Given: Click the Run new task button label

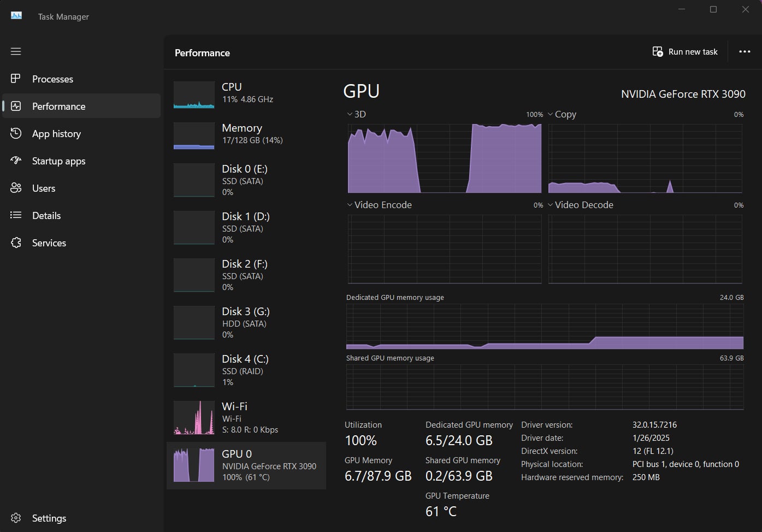Looking at the screenshot, I should (x=693, y=51).
